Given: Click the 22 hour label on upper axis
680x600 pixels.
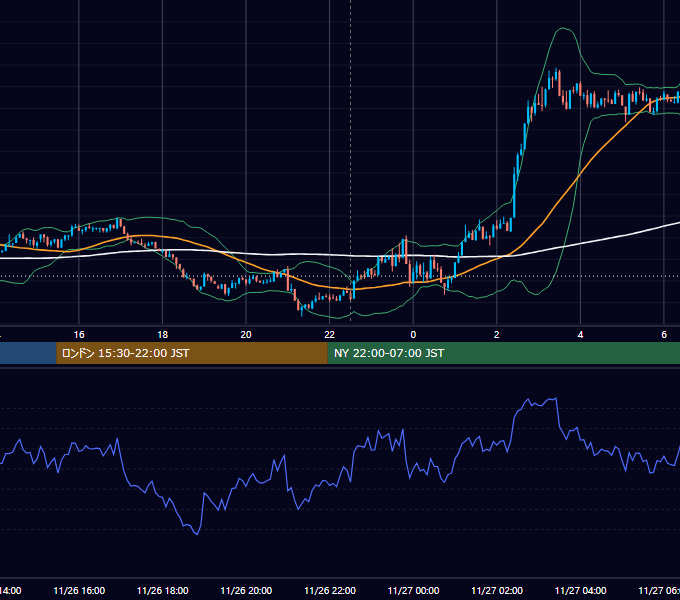Looking at the screenshot, I should click(x=330, y=335).
